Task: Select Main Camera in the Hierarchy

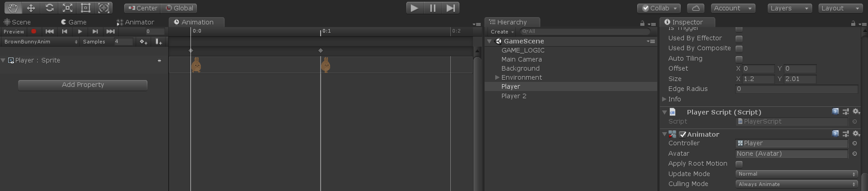Action: 522,59
